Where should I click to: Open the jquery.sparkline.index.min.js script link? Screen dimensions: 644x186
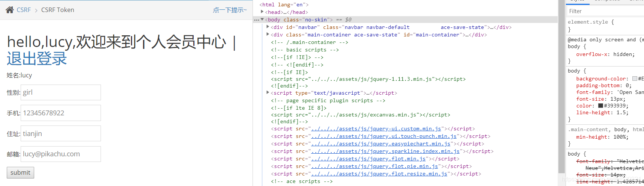[385, 151]
